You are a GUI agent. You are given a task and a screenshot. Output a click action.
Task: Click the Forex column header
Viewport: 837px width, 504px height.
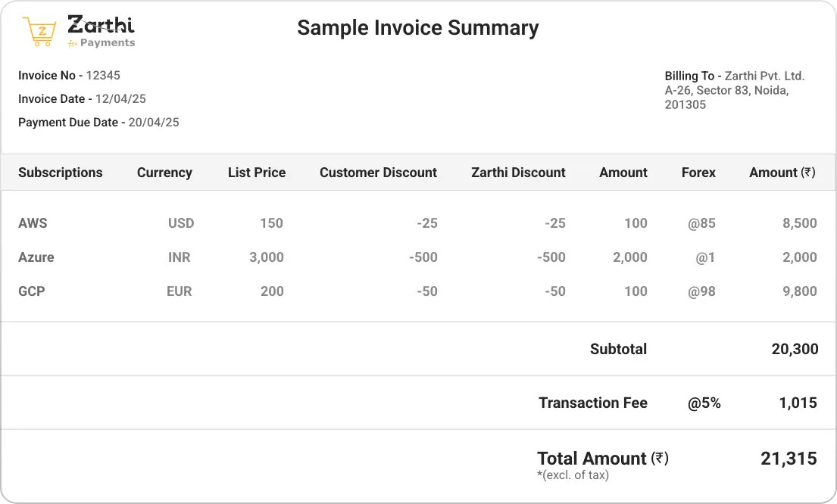point(698,173)
